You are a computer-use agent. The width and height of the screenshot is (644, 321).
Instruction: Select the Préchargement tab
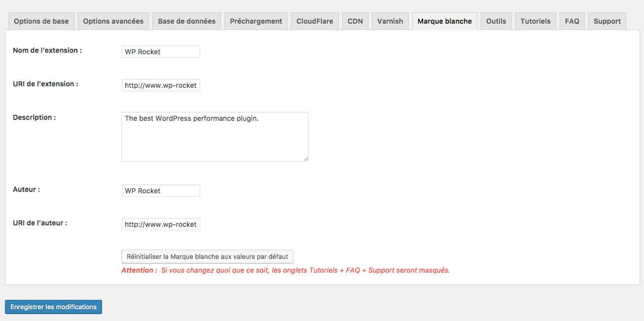click(x=256, y=21)
